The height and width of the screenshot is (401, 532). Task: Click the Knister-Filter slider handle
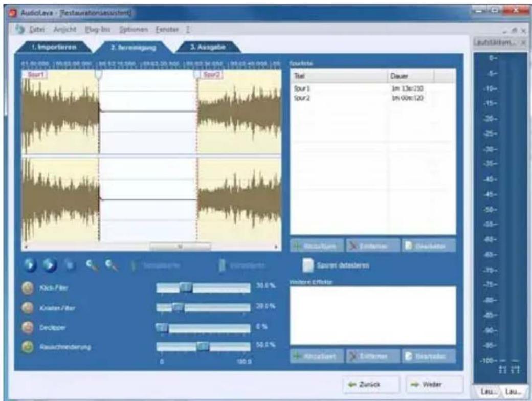pos(178,307)
